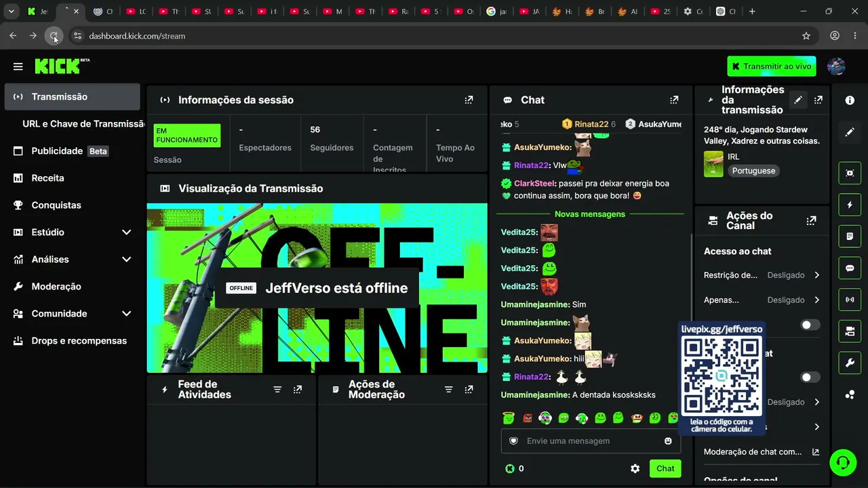Insert the angel halo emote
Screen dimensions: 868x488
(509, 418)
